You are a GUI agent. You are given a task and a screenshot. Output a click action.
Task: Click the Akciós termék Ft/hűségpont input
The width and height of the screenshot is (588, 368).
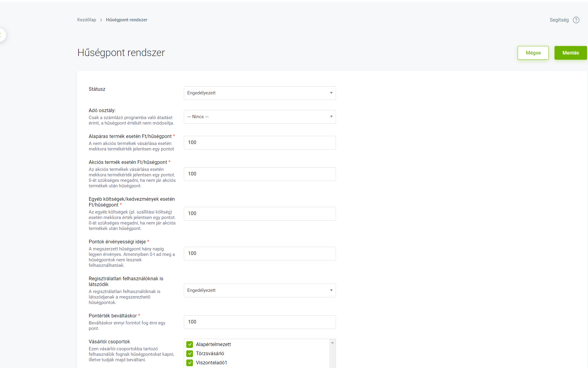(x=260, y=174)
